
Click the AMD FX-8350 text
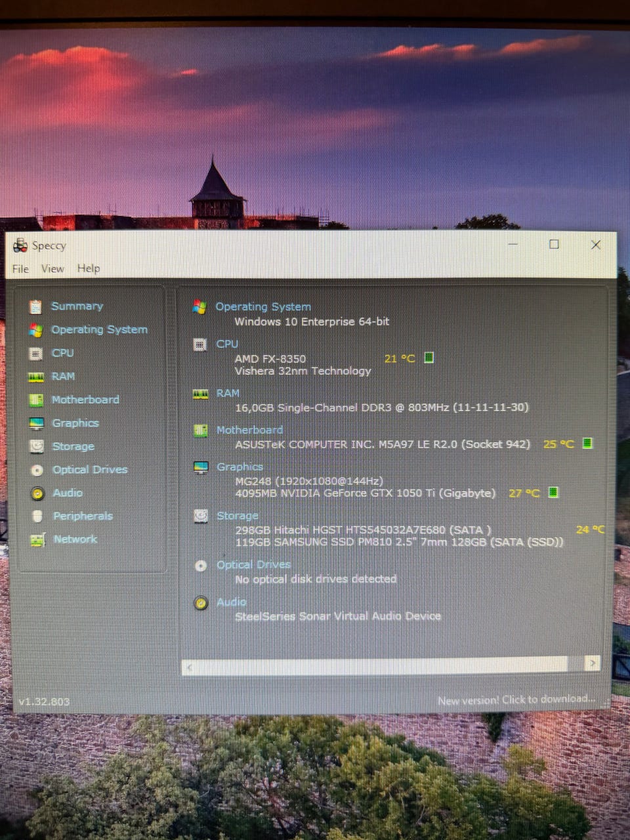(x=270, y=358)
